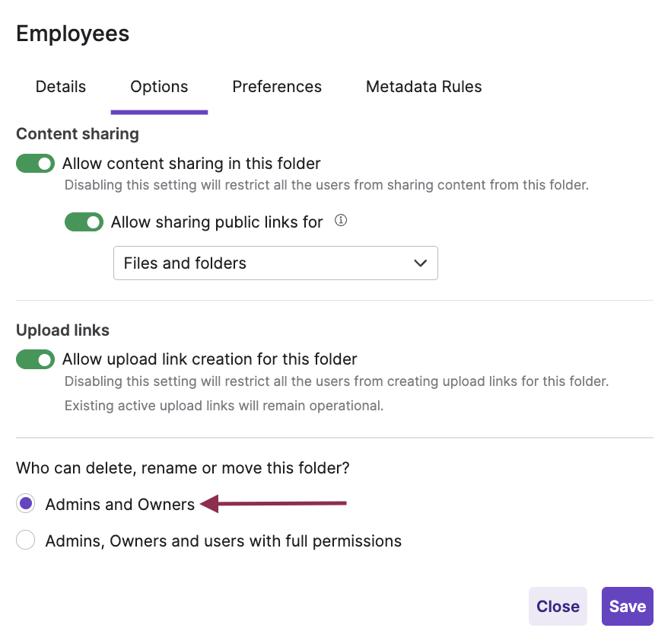The height and width of the screenshot is (644, 671).
Task: Click the info icon beside public links
Action: tap(341, 222)
